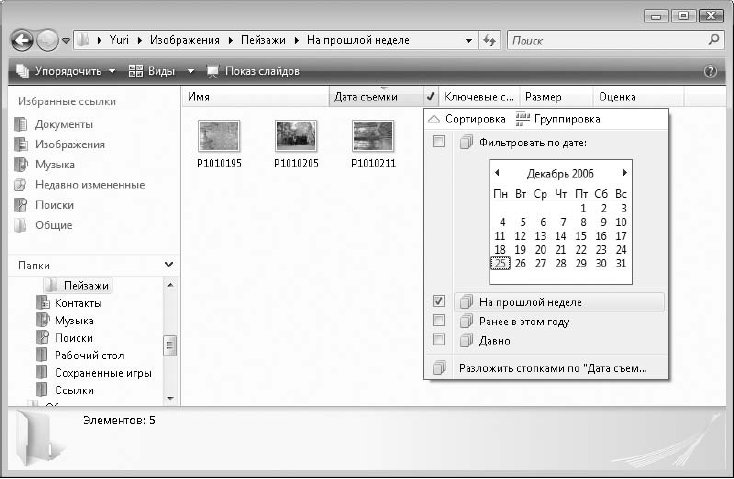
Task: Click the search magnifier icon
Action: (714, 41)
